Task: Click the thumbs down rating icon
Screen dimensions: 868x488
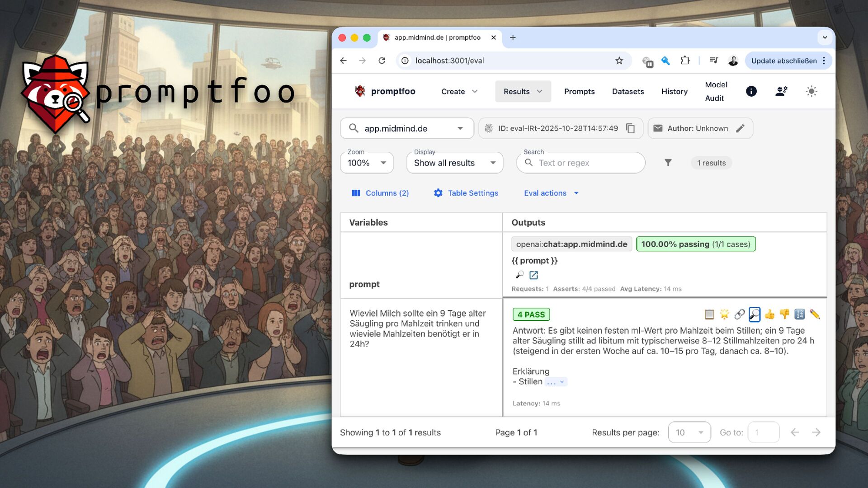Action: 784,314
